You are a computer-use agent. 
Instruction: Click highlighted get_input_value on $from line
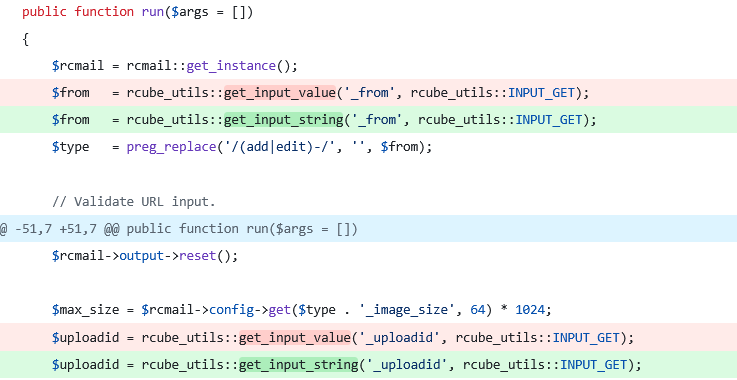click(280, 93)
